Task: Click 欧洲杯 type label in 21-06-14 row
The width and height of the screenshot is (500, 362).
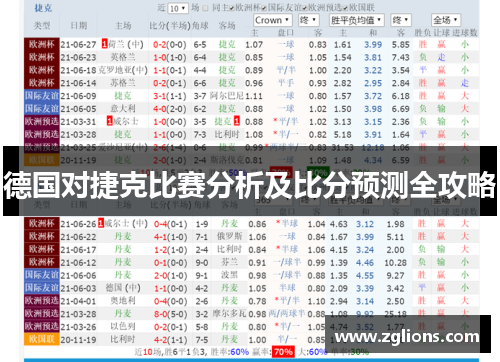Action: click(42, 83)
